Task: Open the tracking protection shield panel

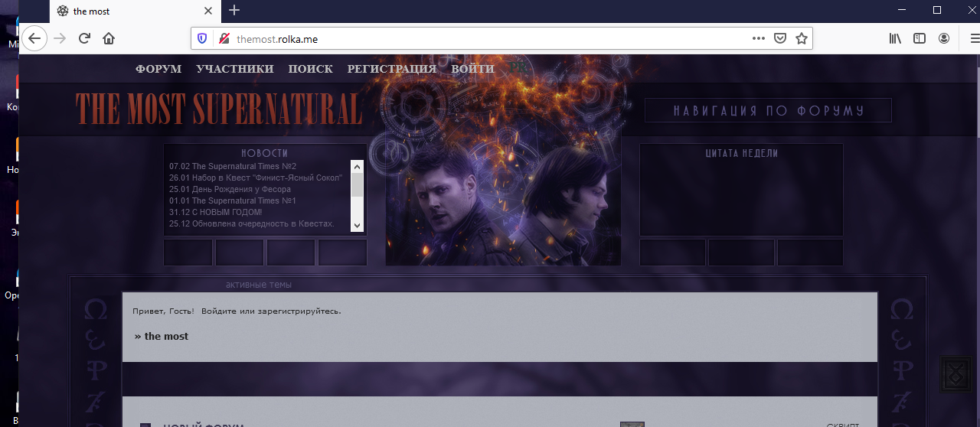Action: pyautogui.click(x=202, y=38)
